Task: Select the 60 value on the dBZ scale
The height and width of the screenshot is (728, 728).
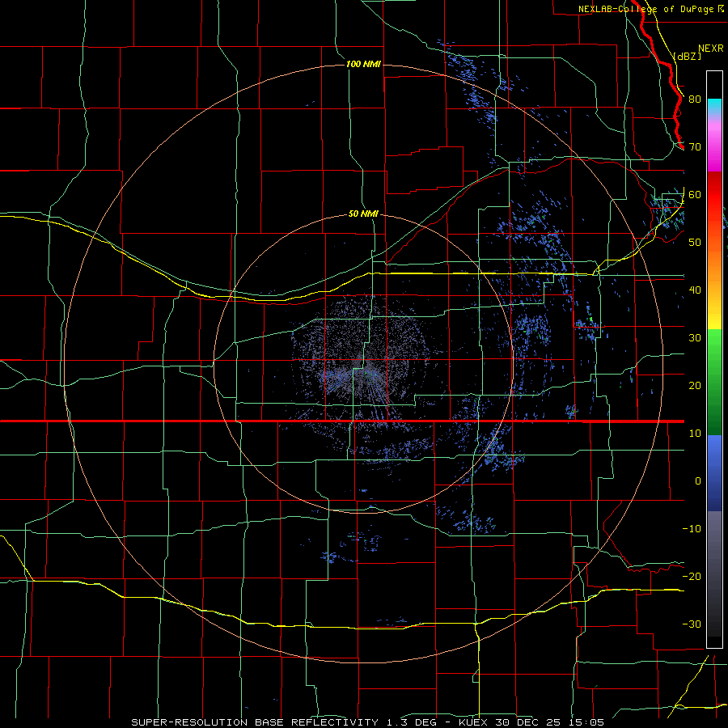Action: (x=695, y=194)
